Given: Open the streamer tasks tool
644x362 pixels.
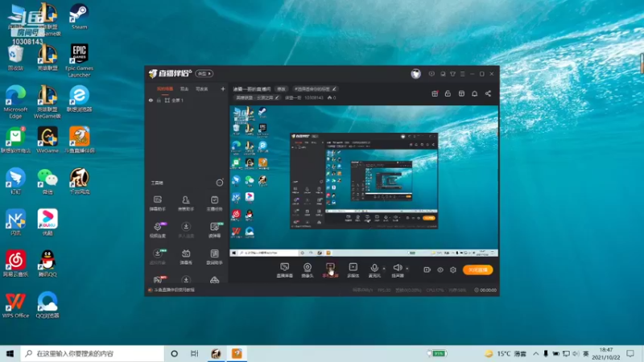Looking at the screenshot, I should coord(214,204).
